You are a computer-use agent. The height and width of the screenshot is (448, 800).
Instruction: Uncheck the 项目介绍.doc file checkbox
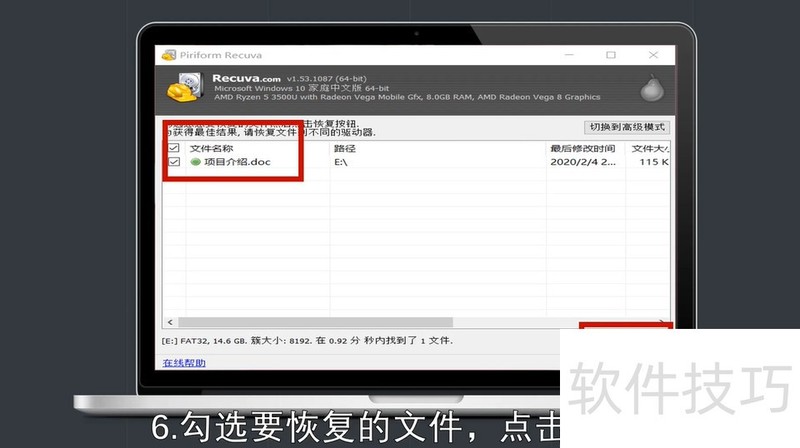[174, 162]
